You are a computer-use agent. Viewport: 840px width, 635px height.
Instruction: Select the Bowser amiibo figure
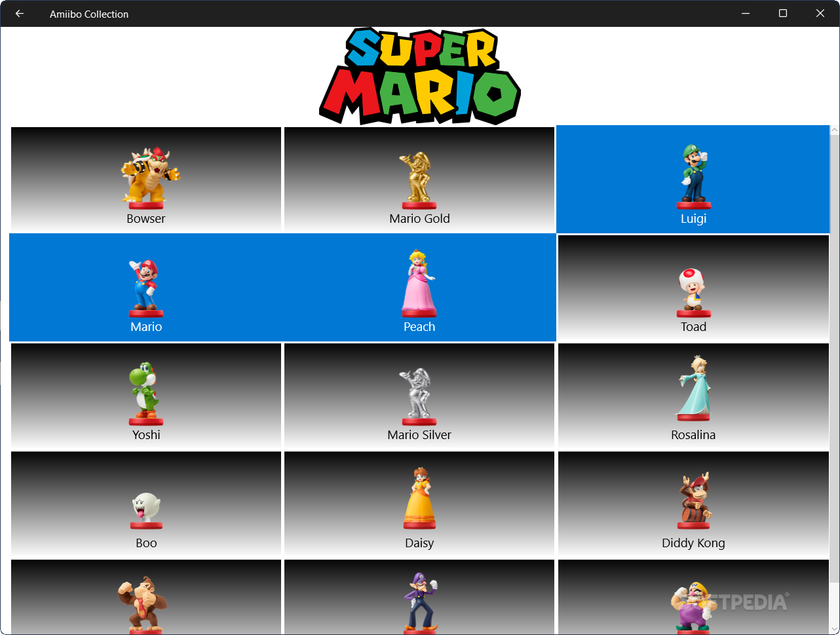[146, 179]
